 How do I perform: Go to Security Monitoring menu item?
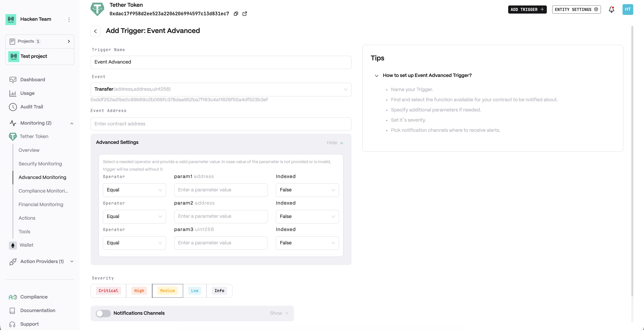[x=40, y=164]
